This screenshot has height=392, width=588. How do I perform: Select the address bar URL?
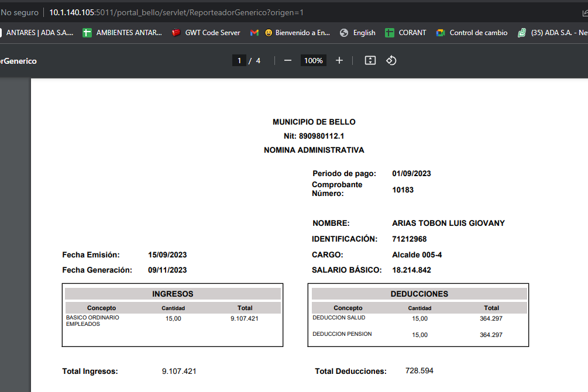(x=176, y=12)
